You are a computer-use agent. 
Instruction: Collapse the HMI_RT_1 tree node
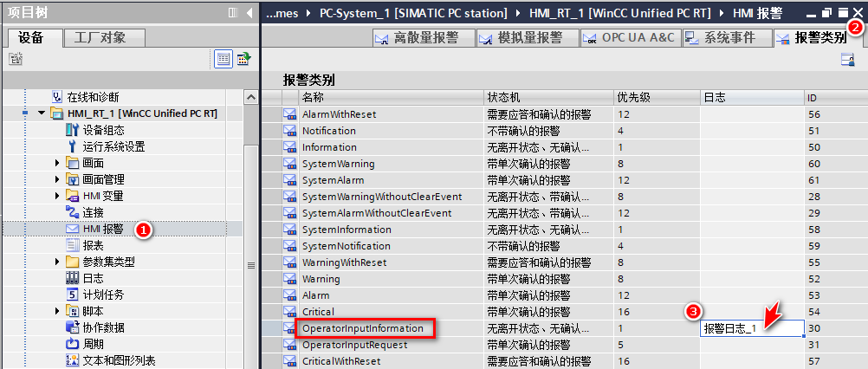(41, 114)
